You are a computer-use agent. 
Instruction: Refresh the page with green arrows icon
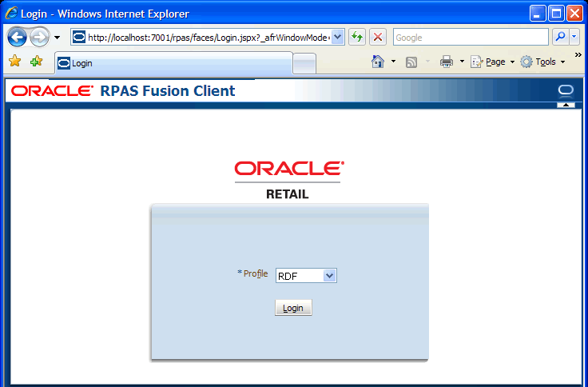coord(357,37)
